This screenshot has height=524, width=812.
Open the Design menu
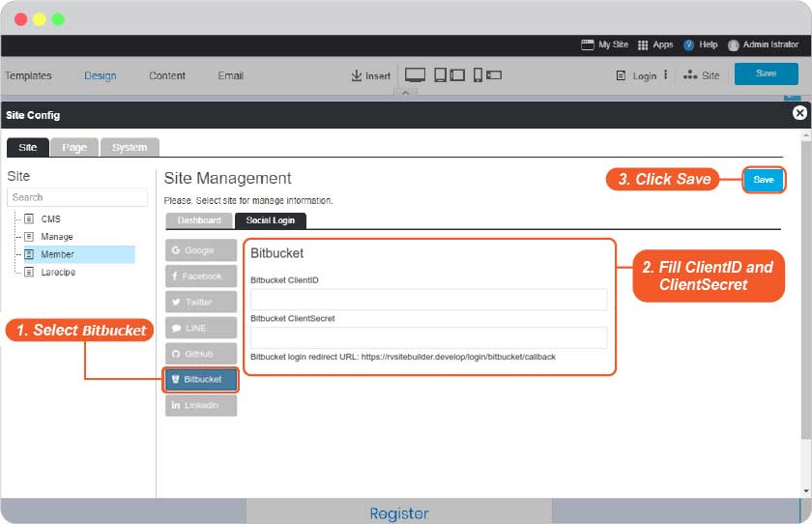pyautogui.click(x=100, y=75)
